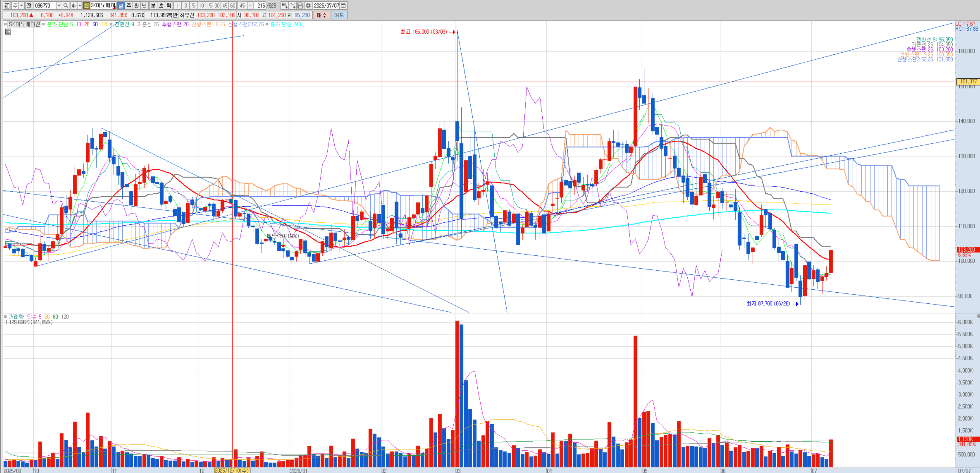980x473 pixels.
Task: Open chart settings gear icon
Action: click(x=308, y=5)
